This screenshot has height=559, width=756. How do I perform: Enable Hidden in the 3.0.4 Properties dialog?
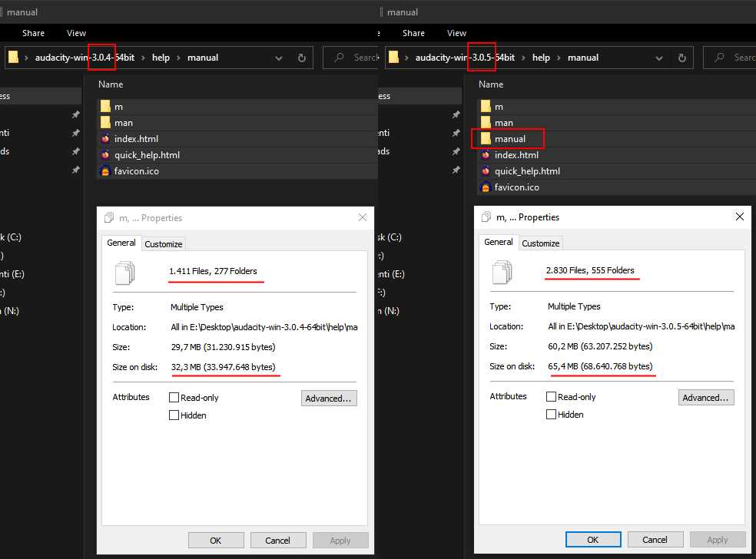click(x=174, y=415)
